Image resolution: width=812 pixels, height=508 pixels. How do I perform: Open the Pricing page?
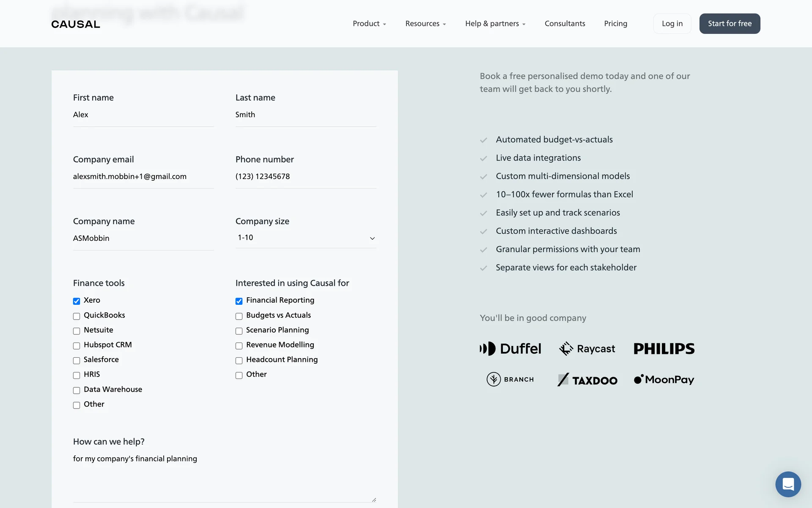tap(615, 24)
